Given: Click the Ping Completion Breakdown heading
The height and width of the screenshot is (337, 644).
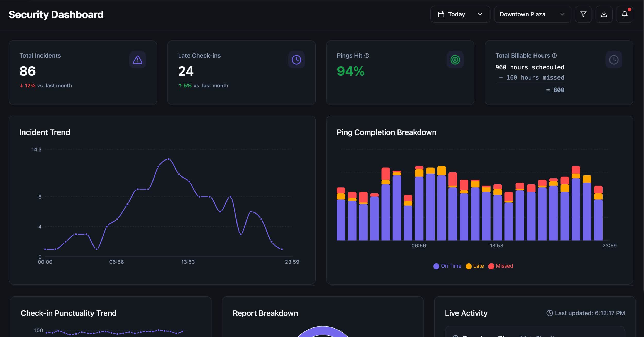Looking at the screenshot, I should [386, 132].
